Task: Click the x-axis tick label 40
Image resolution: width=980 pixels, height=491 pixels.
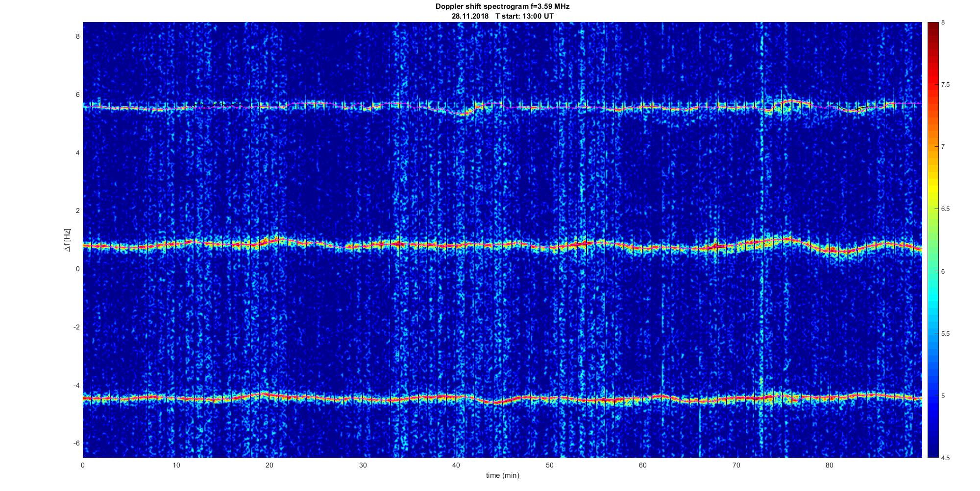Action: [x=456, y=466]
